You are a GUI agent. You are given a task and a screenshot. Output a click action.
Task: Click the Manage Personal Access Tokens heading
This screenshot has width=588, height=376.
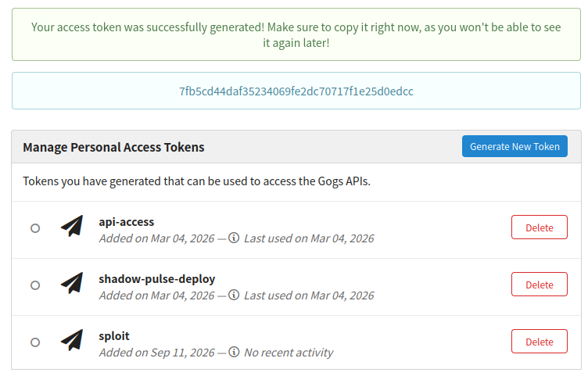click(x=113, y=147)
